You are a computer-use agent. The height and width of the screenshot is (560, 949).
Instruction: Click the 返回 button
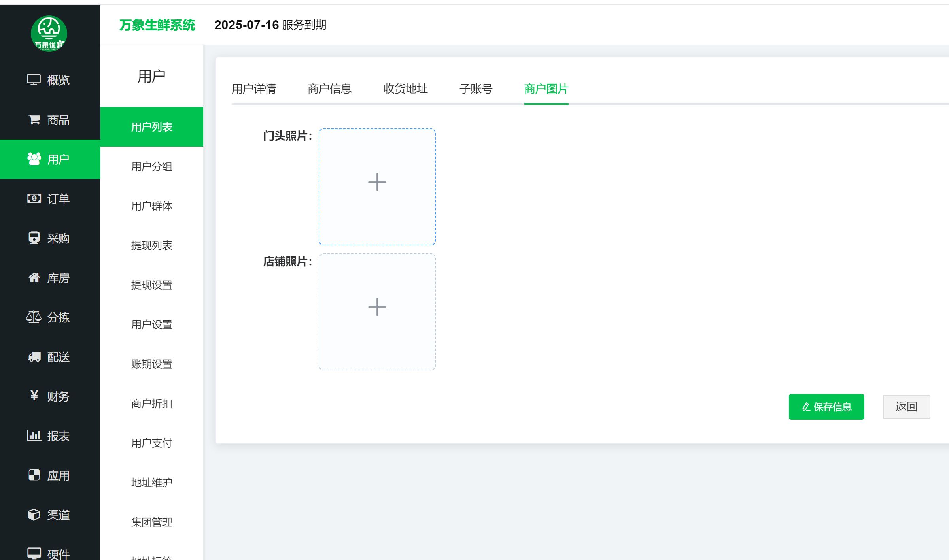pos(906,407)
